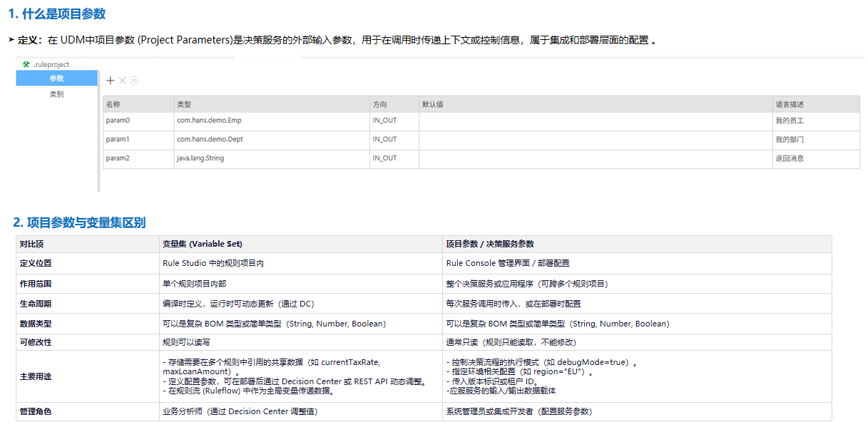This screenshot has height=432, width=868.
Task: Select the 参数 tab in sidebar
Action: point(56,78)
